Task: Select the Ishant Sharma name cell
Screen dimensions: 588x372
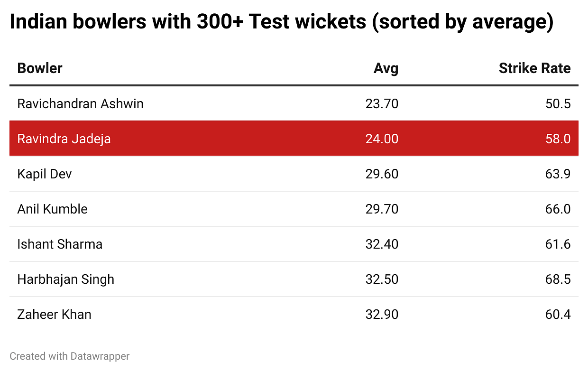Action: pos(60,244)
